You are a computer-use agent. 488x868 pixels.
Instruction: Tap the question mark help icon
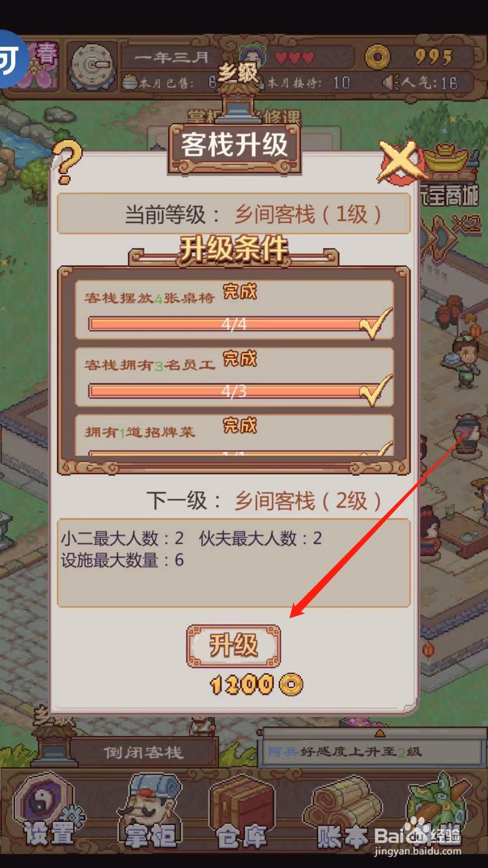69,162
